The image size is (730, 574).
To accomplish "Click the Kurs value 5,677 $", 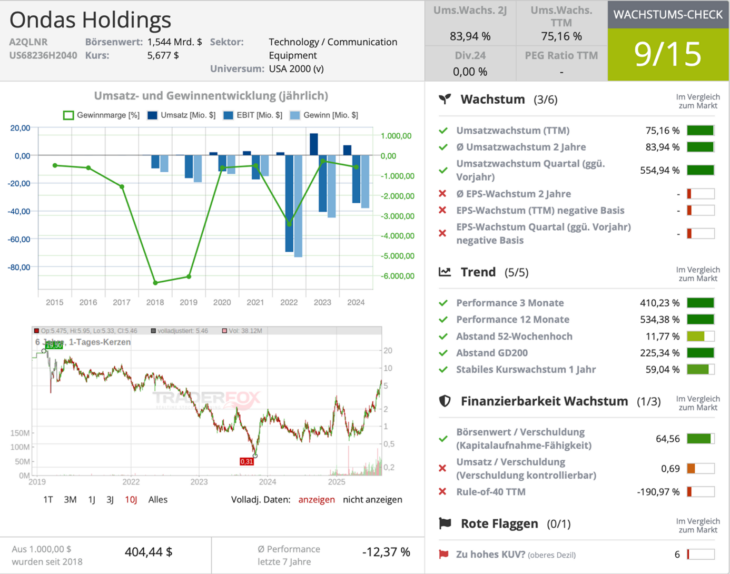I will [163, 55].
